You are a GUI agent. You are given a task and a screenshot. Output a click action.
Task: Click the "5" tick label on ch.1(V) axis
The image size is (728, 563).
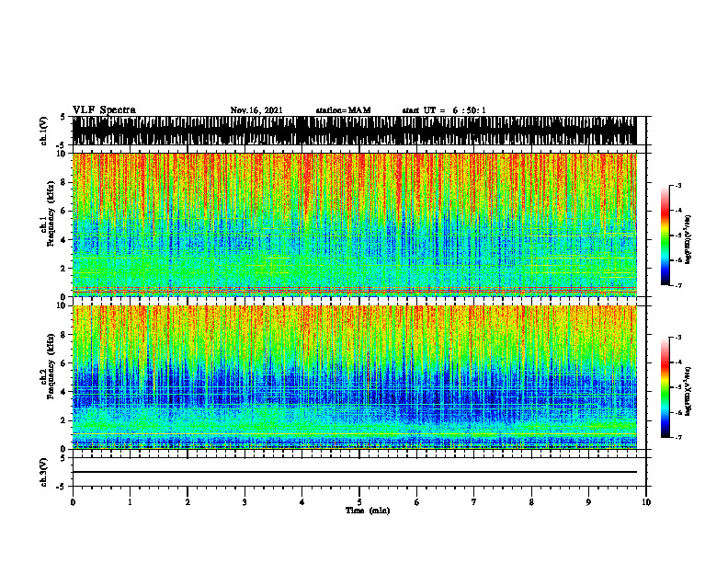click(63, 117)
